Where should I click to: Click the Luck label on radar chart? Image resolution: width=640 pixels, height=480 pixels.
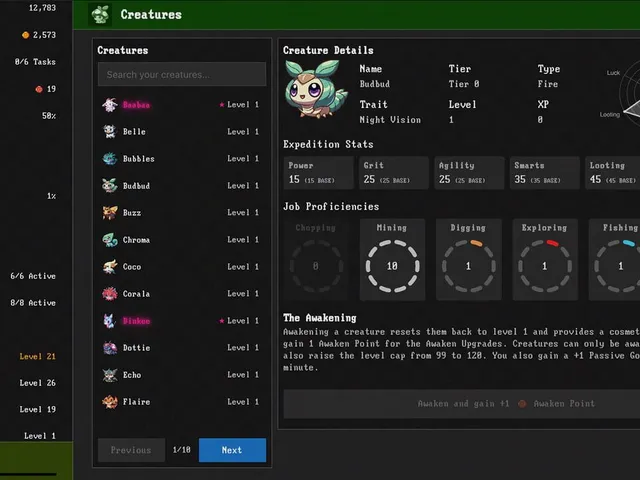pyautogui.click(x=613, y=73)
